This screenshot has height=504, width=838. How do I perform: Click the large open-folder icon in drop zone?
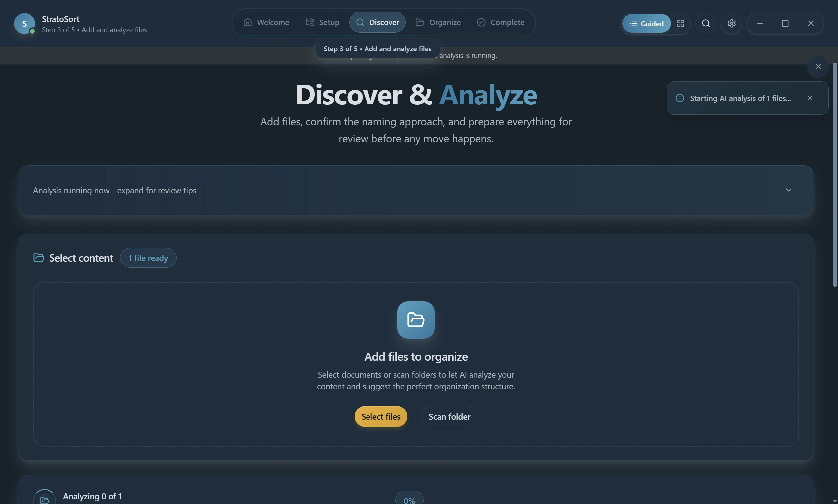pos(416,320)
